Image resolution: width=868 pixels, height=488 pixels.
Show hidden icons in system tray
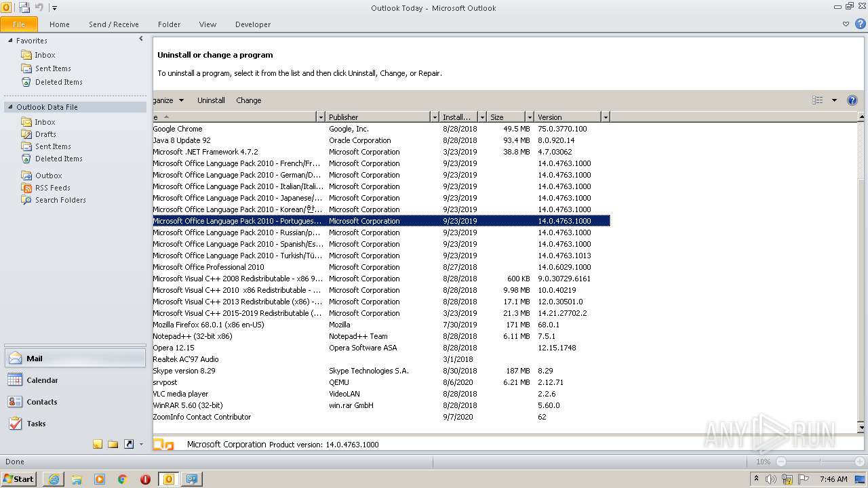pyautogui.click(x=756, y=479)
